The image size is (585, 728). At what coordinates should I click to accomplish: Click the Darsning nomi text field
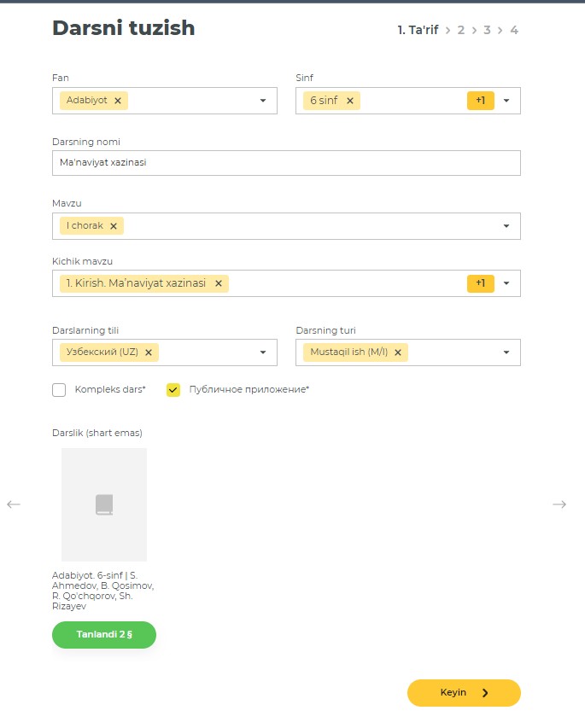(x=286, y=163)
